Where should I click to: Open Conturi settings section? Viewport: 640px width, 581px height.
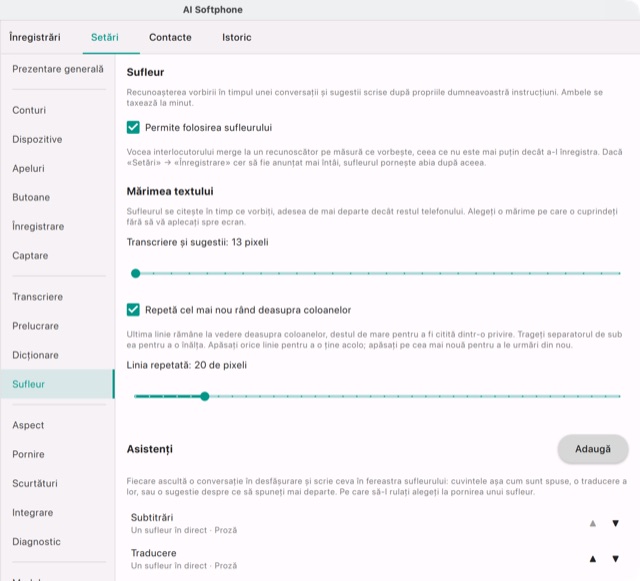[x=58, y=110]
